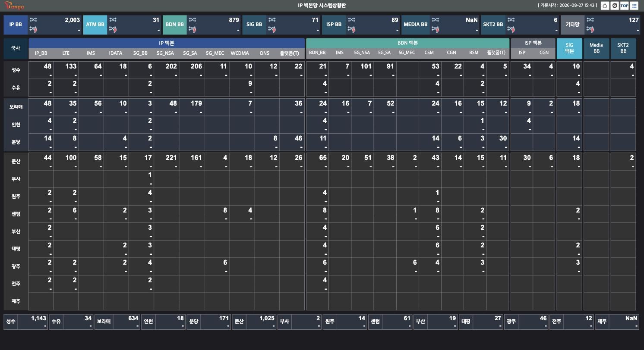Click the switch icon in 기타망 card
644x350 pixels.
pyautogui.click(x=590, y=20)
